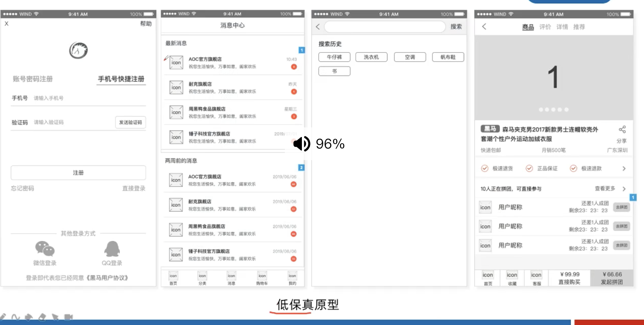
Task: Click the unread badge on the 10:43 AOC message
Action: pos(294,67)
